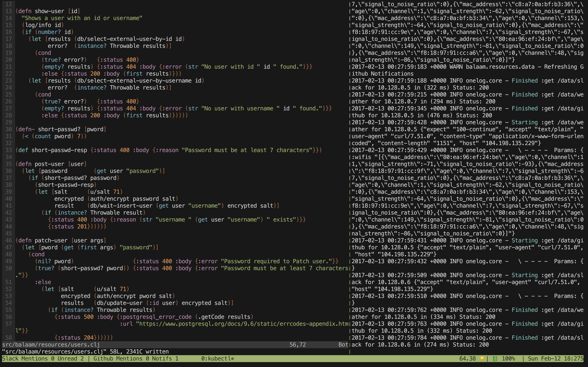Click the docstring 'Shows a user with an id or username'

coord(82,18)
